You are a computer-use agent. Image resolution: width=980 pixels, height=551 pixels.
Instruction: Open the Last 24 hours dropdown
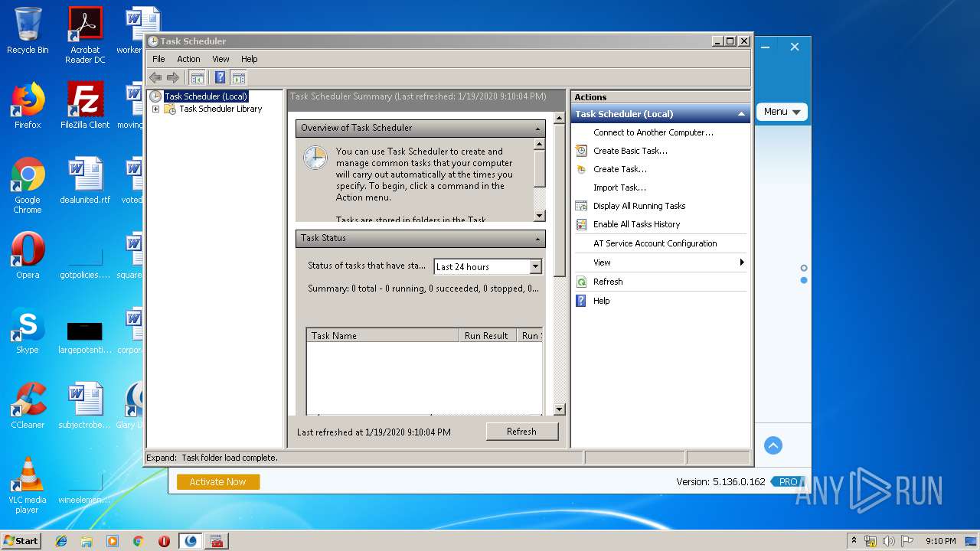coord(535,266)
